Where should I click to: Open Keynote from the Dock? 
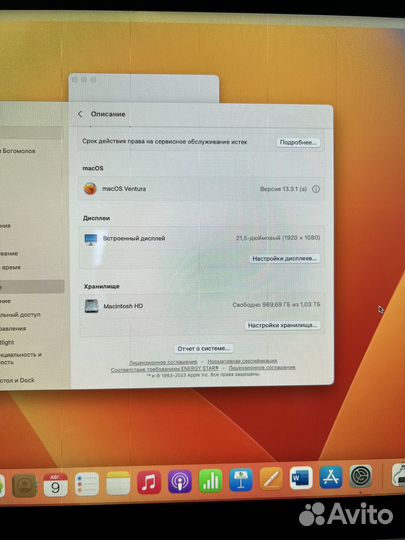(241, 480)
